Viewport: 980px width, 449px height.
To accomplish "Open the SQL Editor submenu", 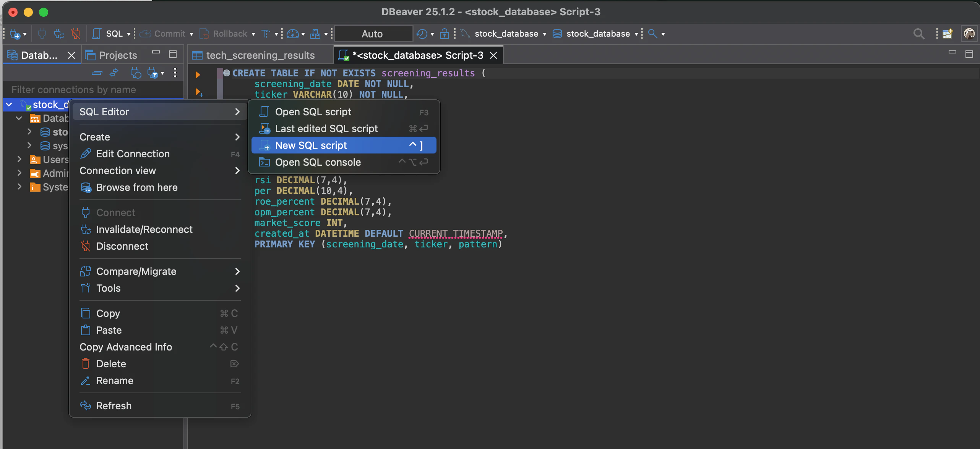I will pyautogui.click(x=160, y=112).
